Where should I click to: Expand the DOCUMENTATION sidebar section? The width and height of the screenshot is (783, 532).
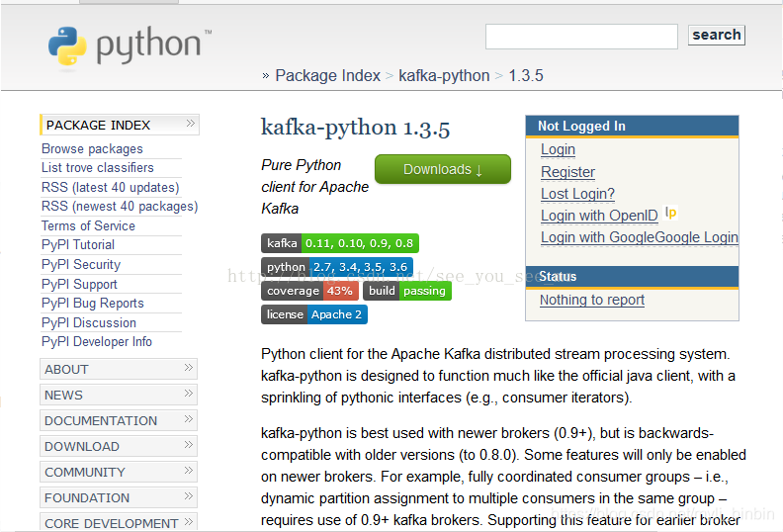pos(119,420)
